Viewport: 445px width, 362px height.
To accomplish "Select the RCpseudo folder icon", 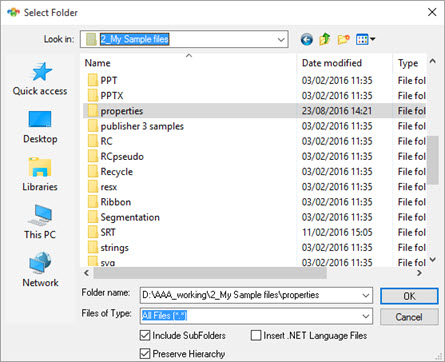I will 92,157.
